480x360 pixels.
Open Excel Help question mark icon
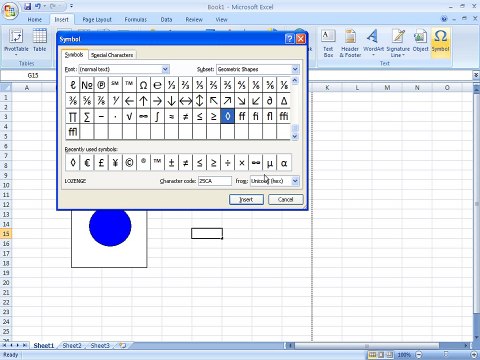tap(444, 19)
